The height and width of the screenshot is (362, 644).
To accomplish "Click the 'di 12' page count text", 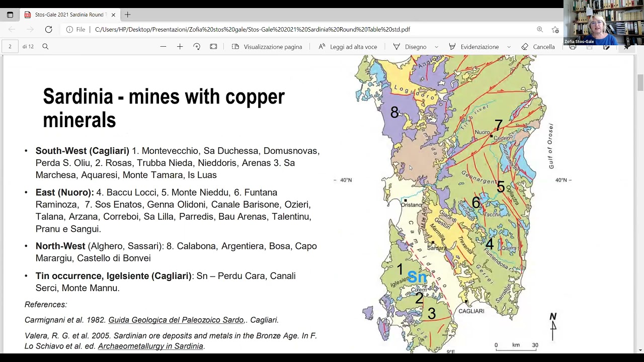I will [28, 46].
